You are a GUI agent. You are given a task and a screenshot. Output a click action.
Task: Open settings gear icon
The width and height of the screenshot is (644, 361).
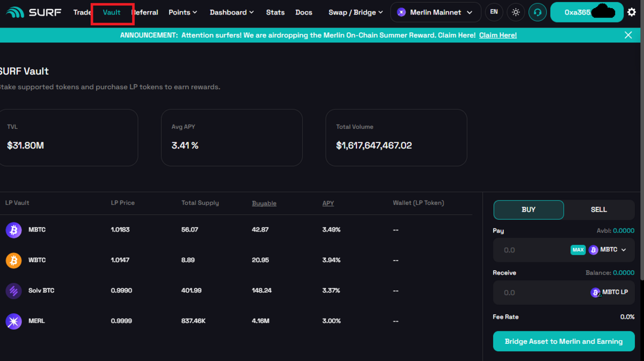[632, 12]
